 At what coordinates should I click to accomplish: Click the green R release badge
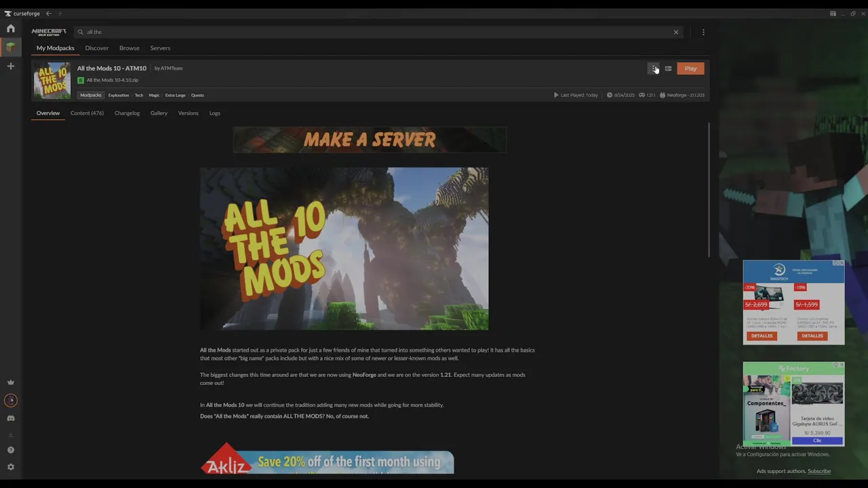tap(81, 80)
